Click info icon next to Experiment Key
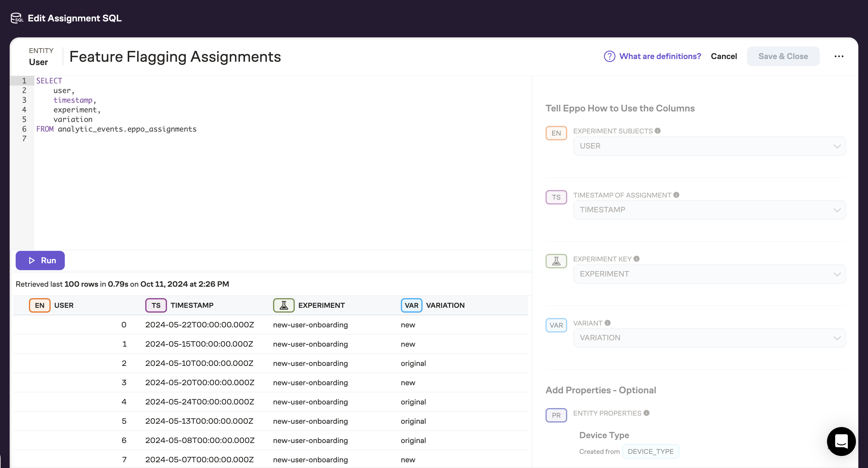This screenshot has width=868, height=468. [x=637, y=259]
